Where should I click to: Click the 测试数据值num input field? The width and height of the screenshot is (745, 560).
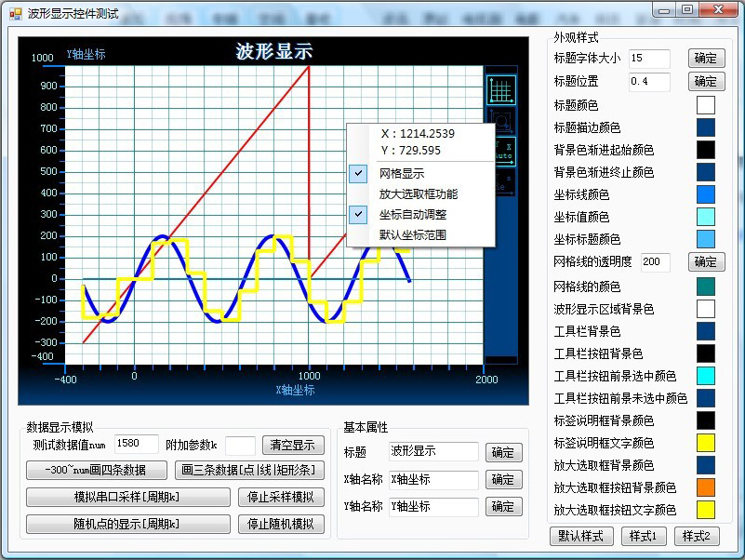136,445
